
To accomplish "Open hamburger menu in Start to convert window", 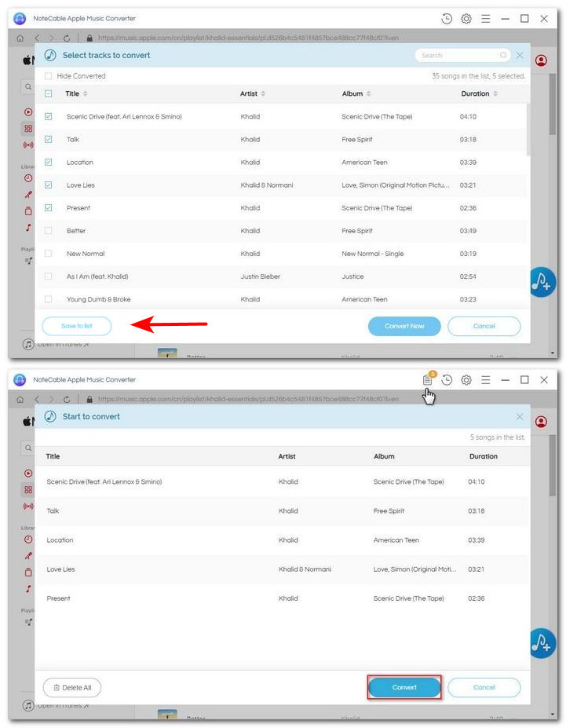I will point(485,380).
